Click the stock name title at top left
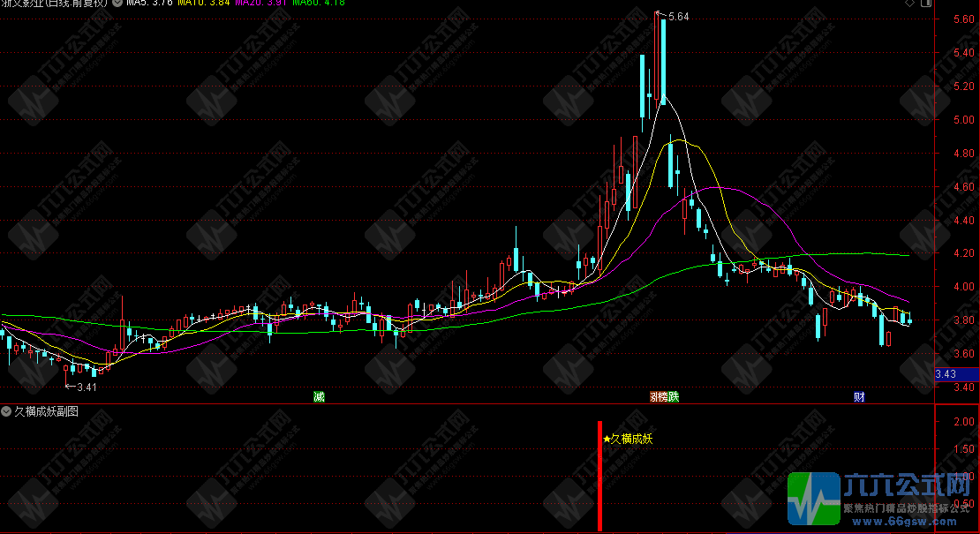 click(x=55, y=3)
